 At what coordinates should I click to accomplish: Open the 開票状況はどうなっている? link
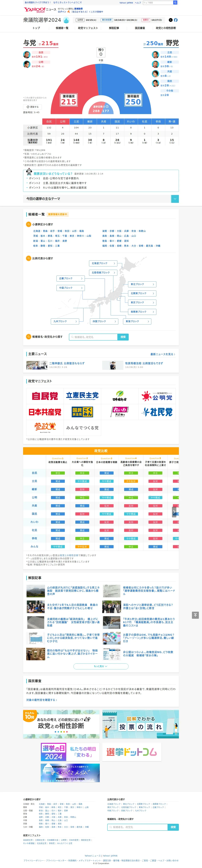coord(53,174)
